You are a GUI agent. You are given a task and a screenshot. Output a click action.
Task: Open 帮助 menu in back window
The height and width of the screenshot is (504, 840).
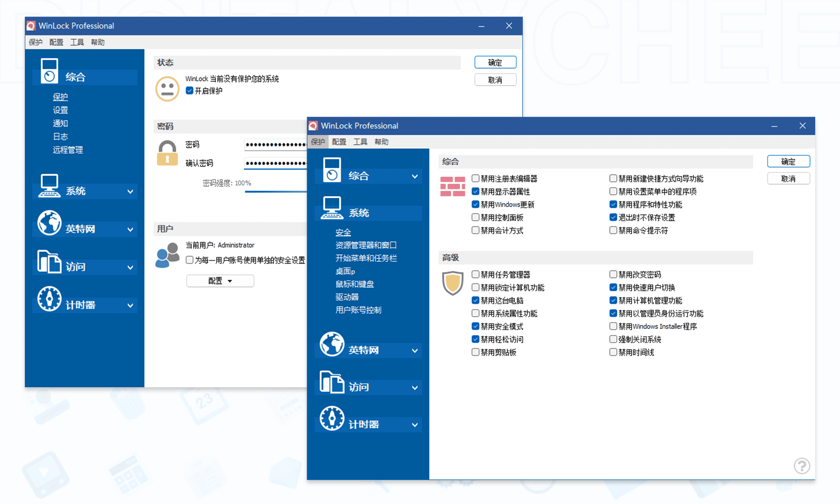click(x=97, y=42)
